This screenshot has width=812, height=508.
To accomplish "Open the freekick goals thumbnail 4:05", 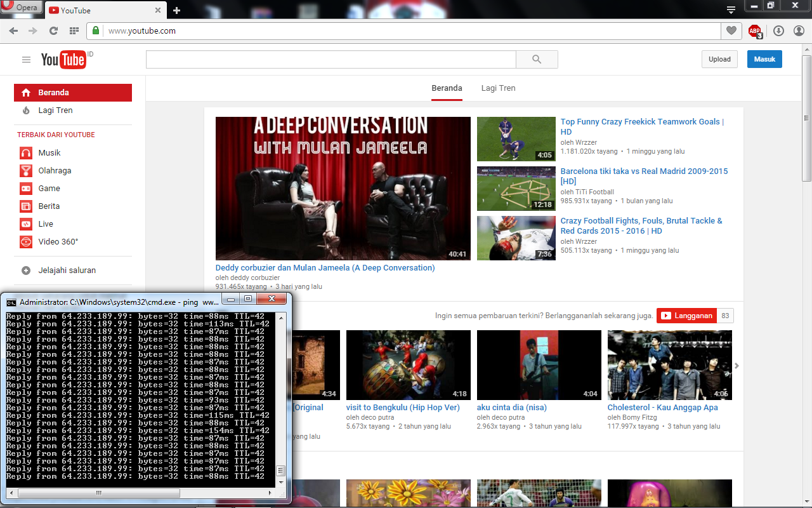I will [516, 139].
